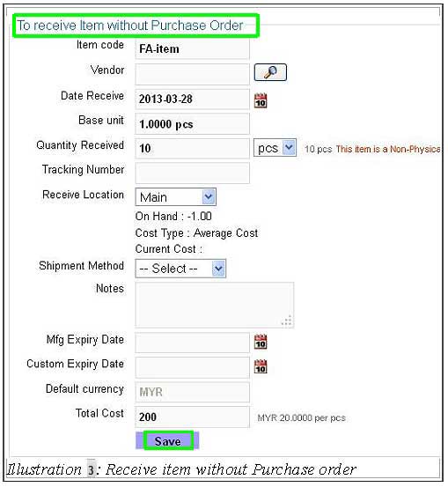Click the Custom Expiry Date field
448x487 pixels.
(192, 367)
